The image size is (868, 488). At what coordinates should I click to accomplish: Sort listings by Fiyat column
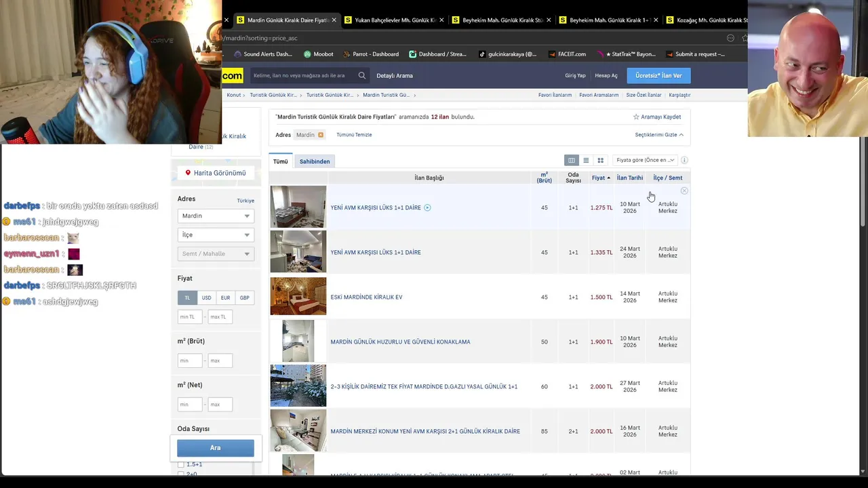point(601,178)
